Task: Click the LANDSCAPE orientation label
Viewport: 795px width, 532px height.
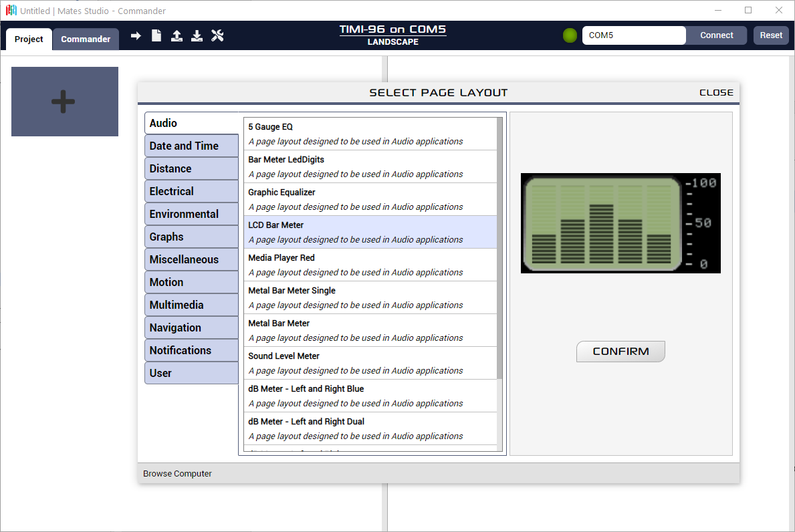Action: coord(393,42)
